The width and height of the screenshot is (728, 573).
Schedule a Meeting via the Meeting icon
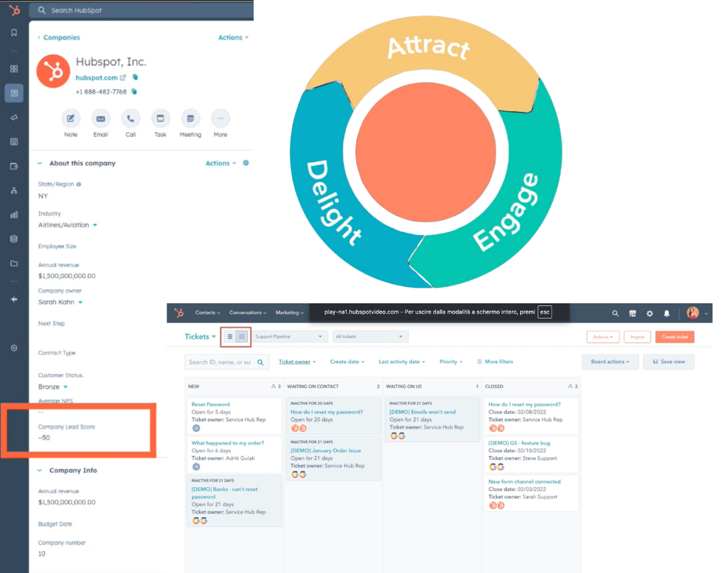coord(190,119)
